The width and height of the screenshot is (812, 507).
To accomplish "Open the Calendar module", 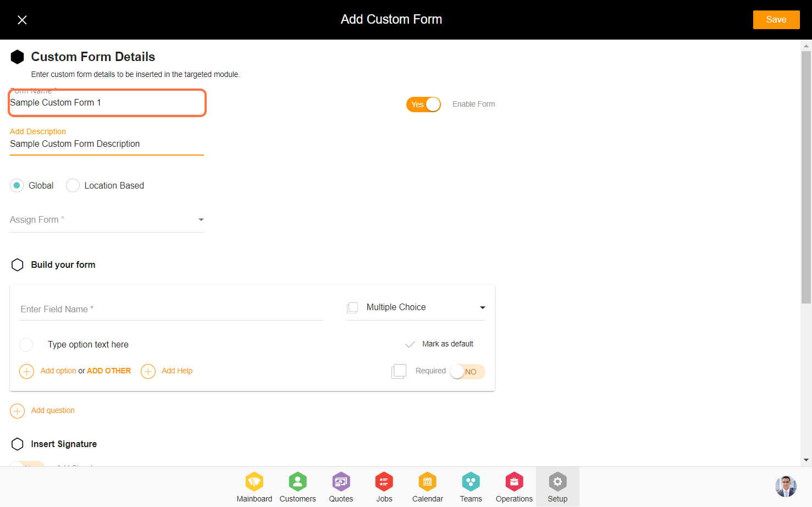I will point(427,487).
